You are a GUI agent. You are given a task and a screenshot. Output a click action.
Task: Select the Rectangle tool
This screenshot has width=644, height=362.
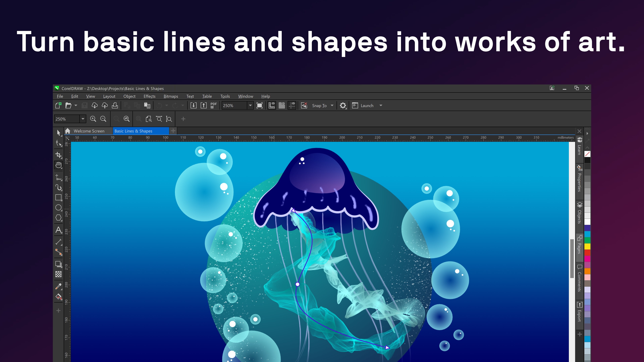coord(59,198)
